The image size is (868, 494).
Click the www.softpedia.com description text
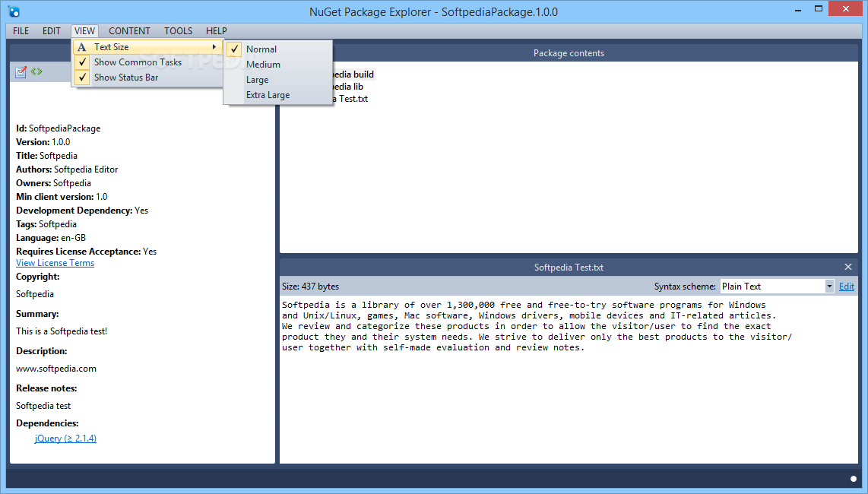click(x=56, y=369)
